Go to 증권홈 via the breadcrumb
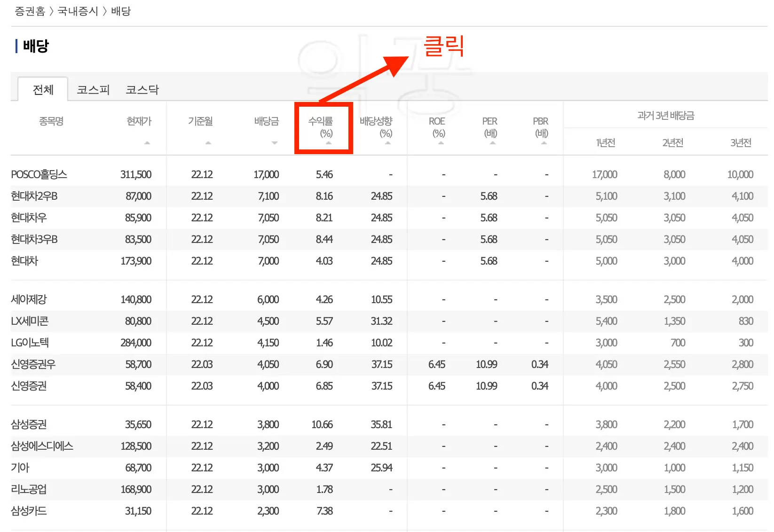This screenshot has width=774, height=532. pos(30,11)
